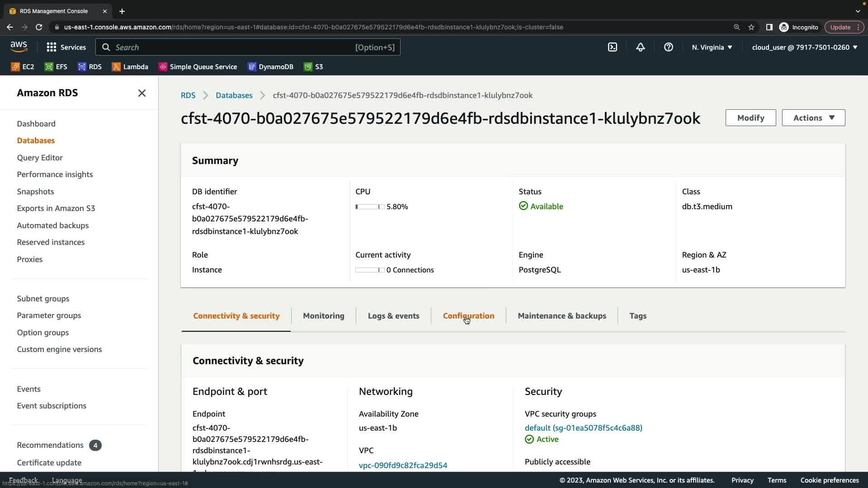The height and width of the screenshot is (488, 868).
Task: Expand the Actions dropdown
Action: tap(813, 118)
